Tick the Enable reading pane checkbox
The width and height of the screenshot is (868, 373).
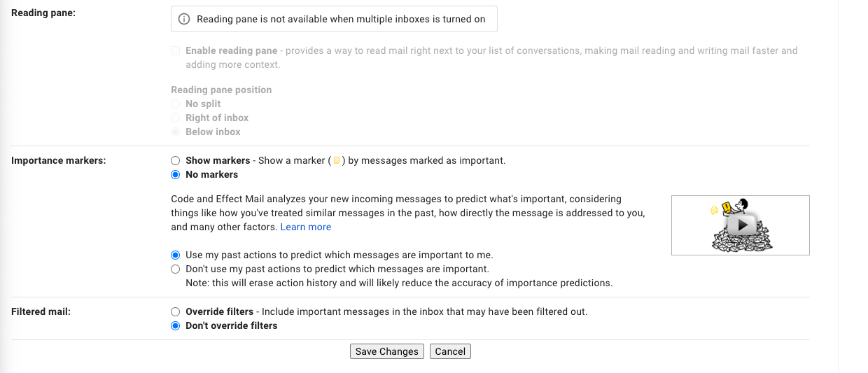click(x=176, y=51)
